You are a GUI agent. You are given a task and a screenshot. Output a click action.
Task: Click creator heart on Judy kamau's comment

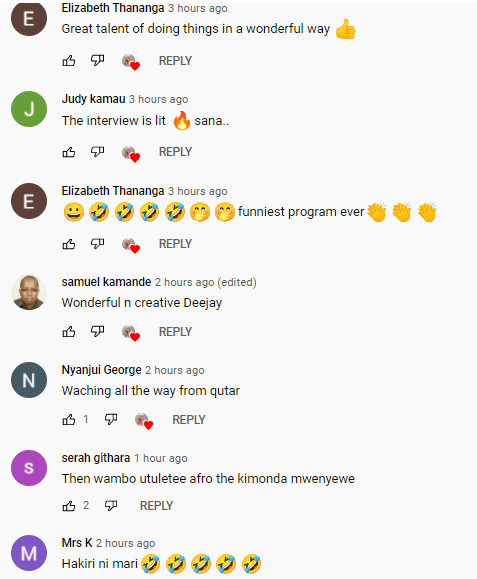tap(131, 154)
